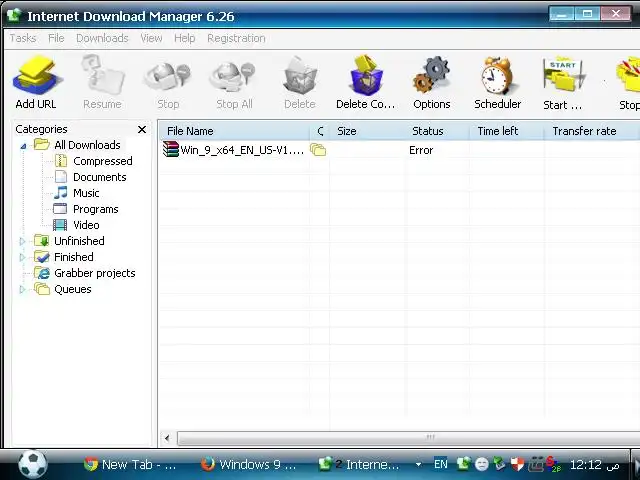Select Grabber projects item
This screenshot has height=480, width=640.
pos(94,273)
